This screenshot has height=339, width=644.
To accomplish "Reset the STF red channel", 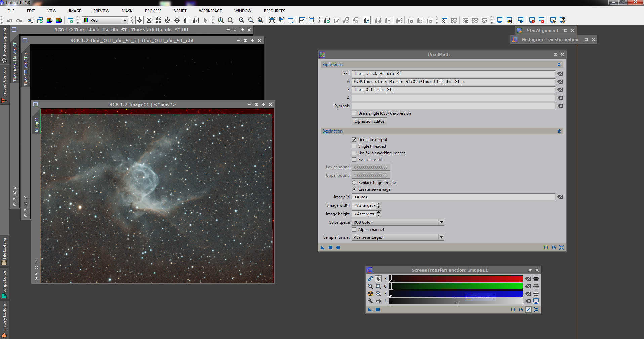I will 528,279.
